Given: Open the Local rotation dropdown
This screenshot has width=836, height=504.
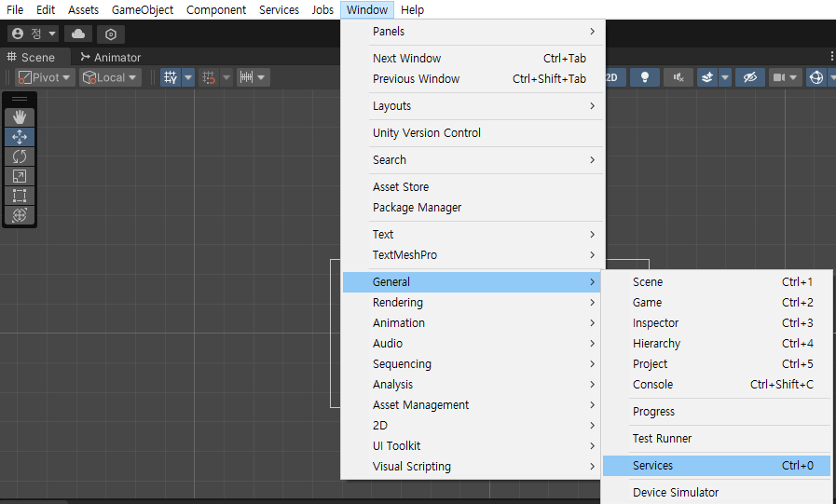Looking at the screenshot, I should tap(110, 77).
